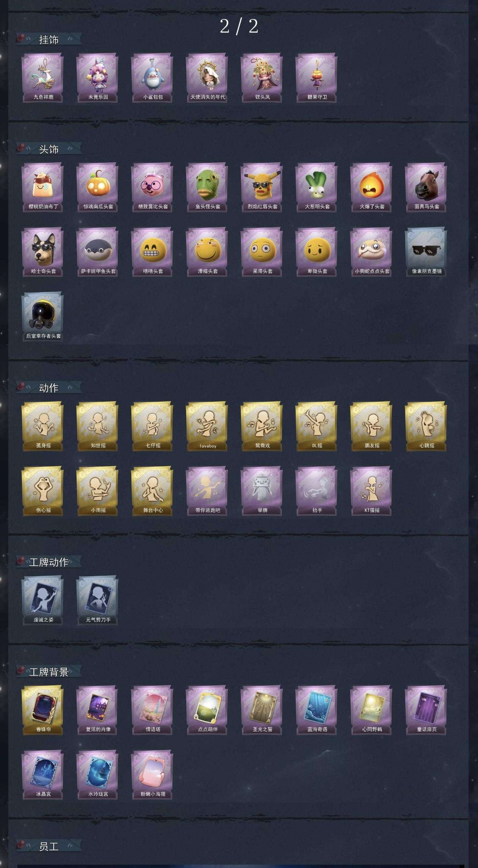Open the 卷珠帘 badge background thumbnail

point(42,710)
